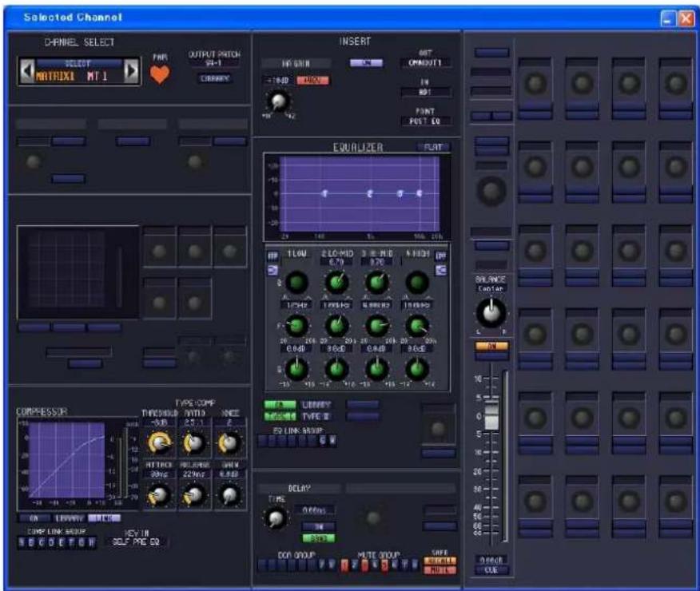700x591 pixels.
Task: Click the 1 LOW band Q knob
Action: coord(296,283)
